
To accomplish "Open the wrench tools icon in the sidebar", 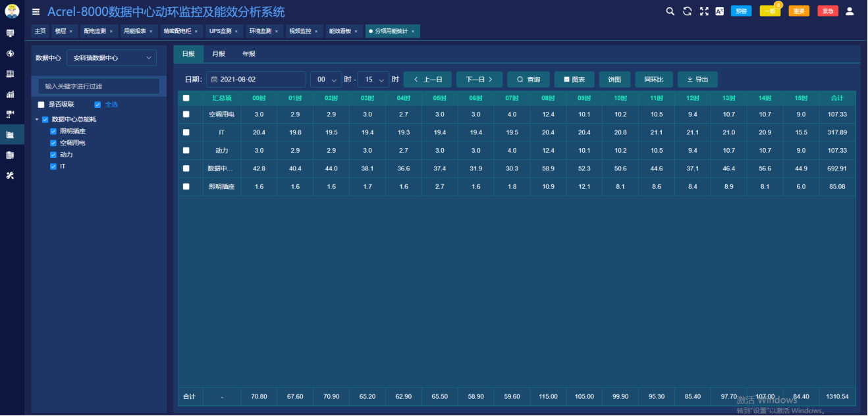I will point(11,175).
